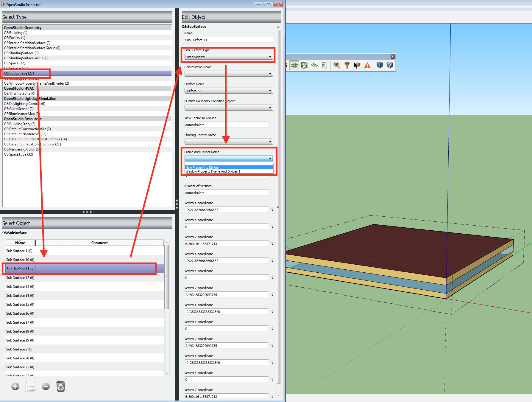The image size is (532, 402).
Task: Click the horizontal splitter dots above Select Object
Action: [87, 212]
